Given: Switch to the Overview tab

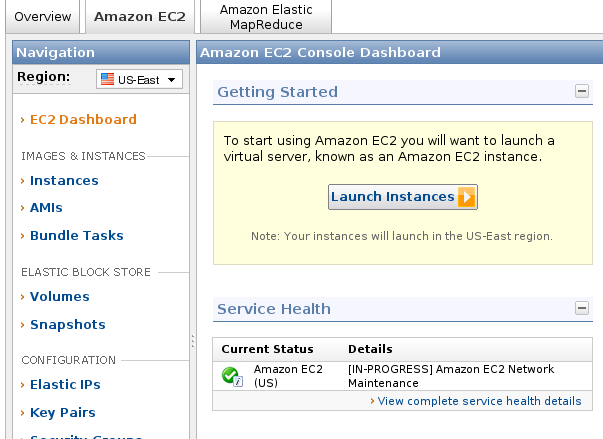Looking at the screenshot, I should click(43, 17).
